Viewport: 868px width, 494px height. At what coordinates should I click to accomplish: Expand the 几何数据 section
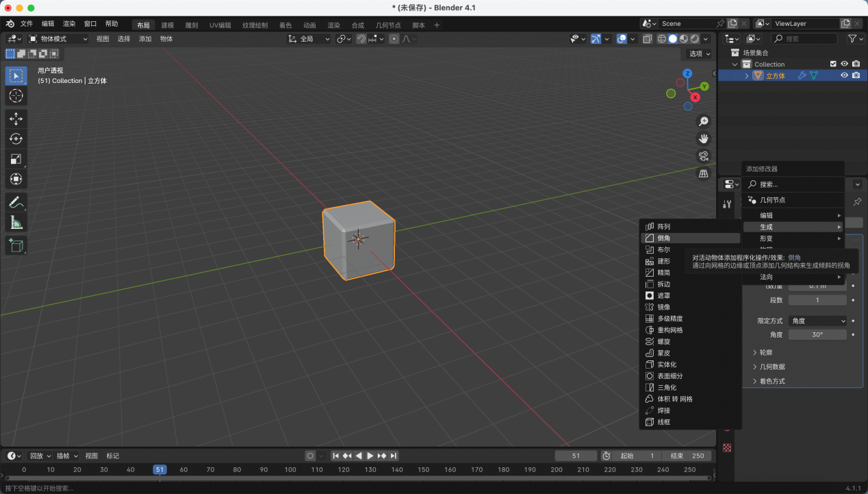772,367
